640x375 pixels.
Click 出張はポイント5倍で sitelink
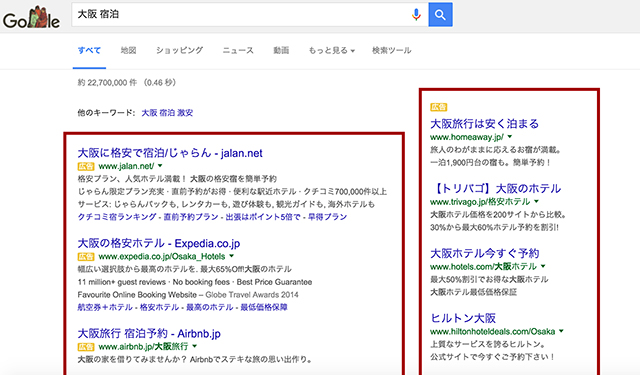263,217
